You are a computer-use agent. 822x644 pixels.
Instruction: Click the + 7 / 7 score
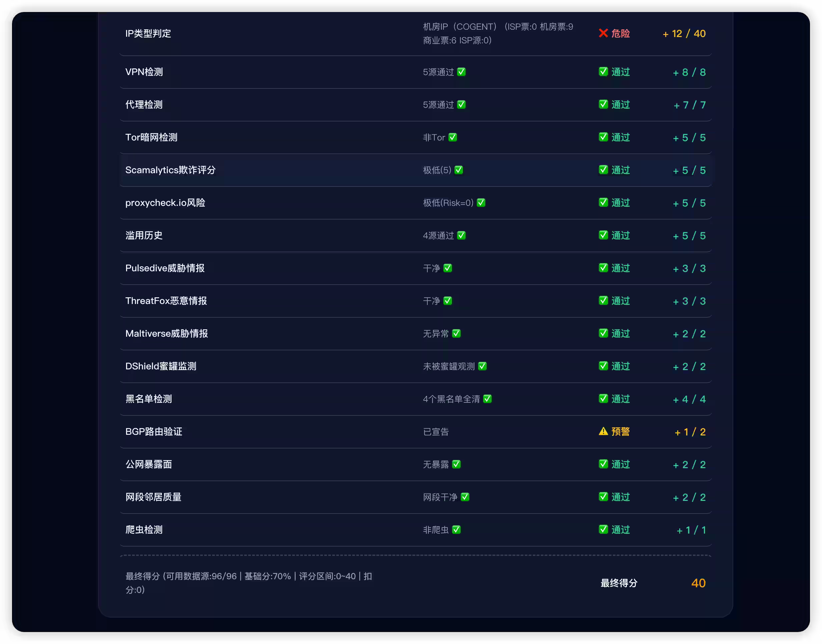pos(689,105)
